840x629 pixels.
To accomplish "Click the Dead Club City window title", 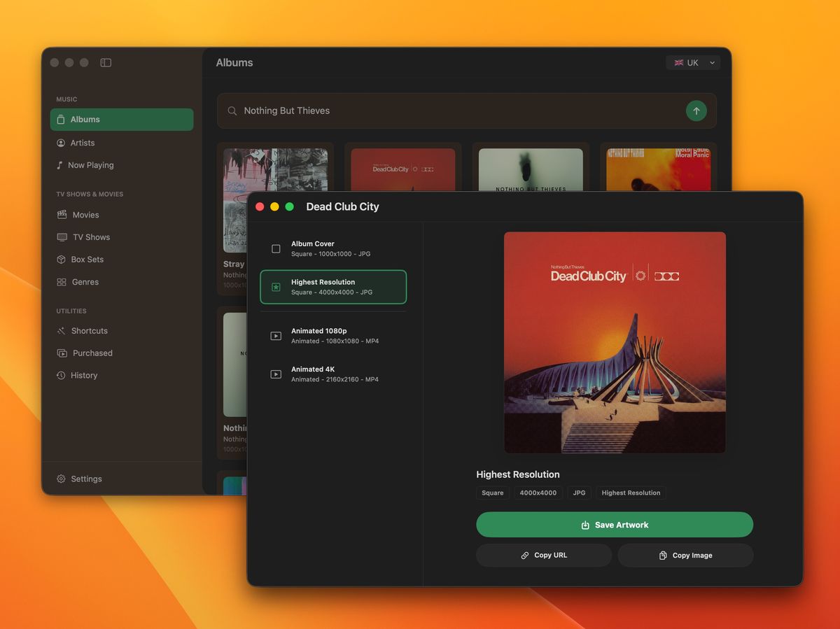I will [x=342, y=207].
